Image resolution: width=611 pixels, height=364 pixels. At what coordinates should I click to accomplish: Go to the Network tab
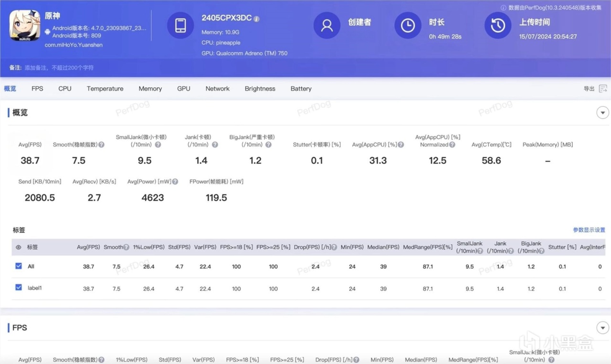point(218,89)
